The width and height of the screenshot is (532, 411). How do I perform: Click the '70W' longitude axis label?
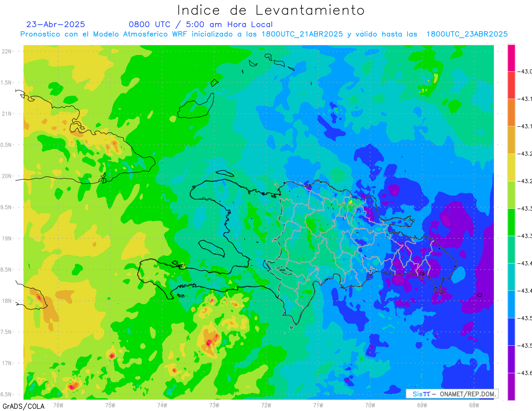(370, 404)
